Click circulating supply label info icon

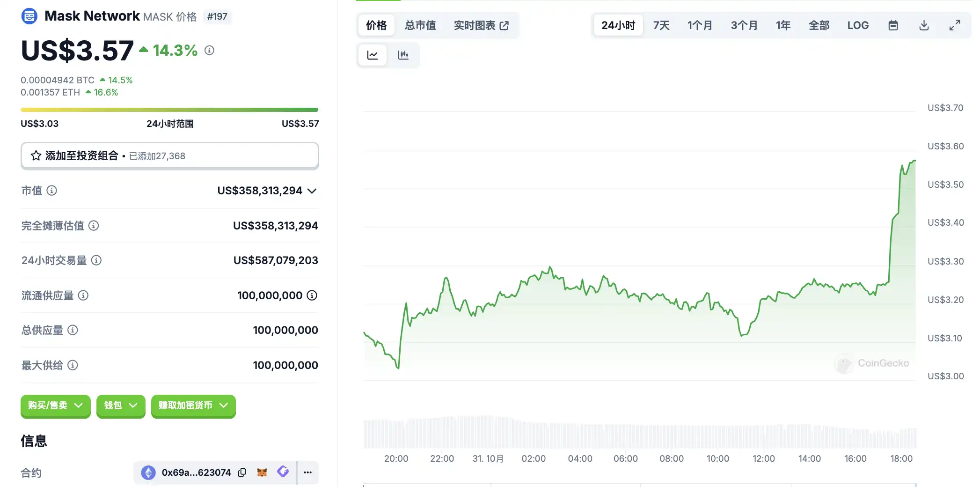coord(83,295)
